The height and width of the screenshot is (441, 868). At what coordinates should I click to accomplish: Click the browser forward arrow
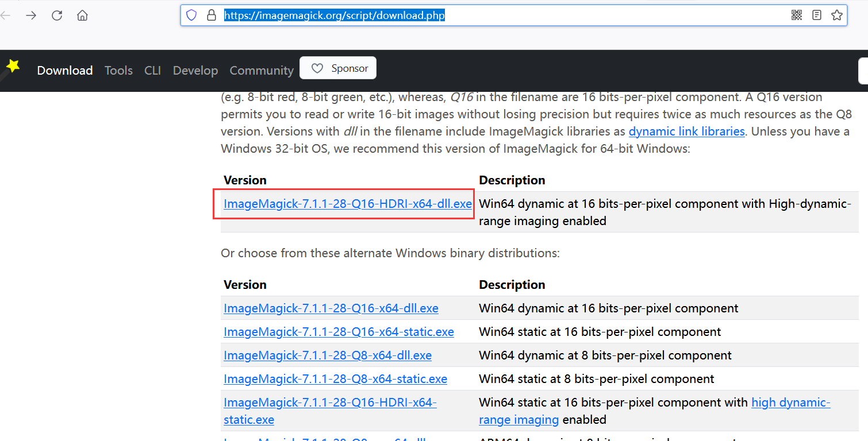point(31,16)
